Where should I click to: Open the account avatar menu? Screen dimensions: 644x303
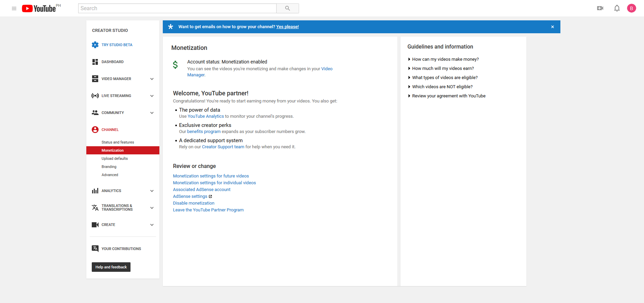pyautogui.click(x=631, y=8)
